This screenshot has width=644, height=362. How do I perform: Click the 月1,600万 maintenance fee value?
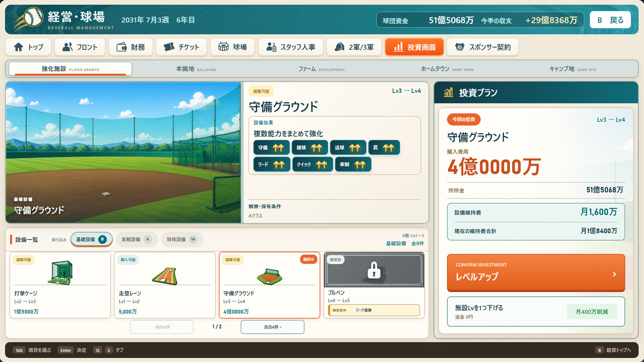(599, 212)
